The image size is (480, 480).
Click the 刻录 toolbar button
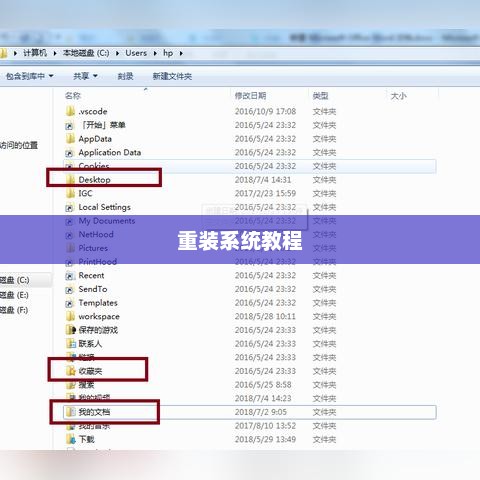coord(126,76)
